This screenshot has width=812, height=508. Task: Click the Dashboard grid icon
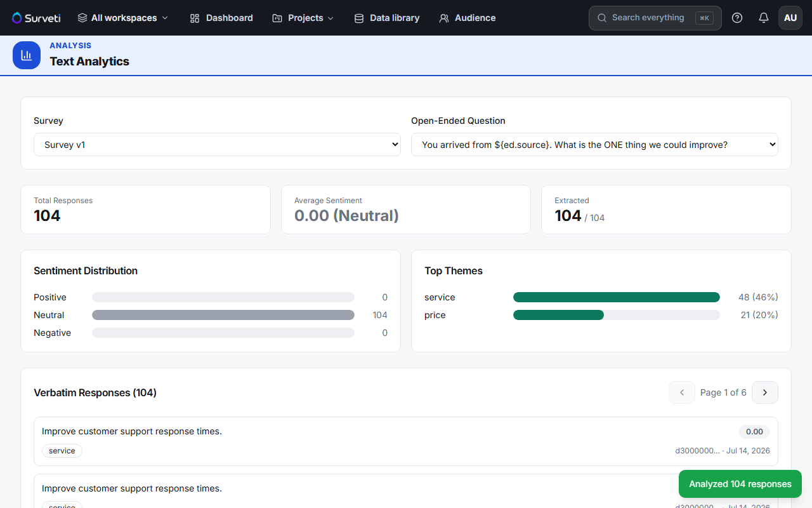click(195, 18)
